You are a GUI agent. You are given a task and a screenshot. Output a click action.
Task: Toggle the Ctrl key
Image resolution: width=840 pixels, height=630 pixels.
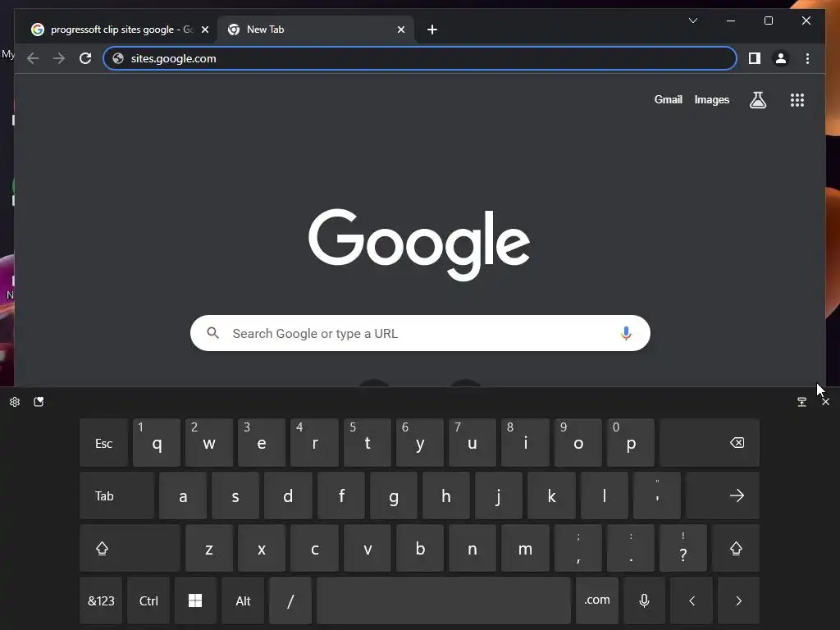148,600
